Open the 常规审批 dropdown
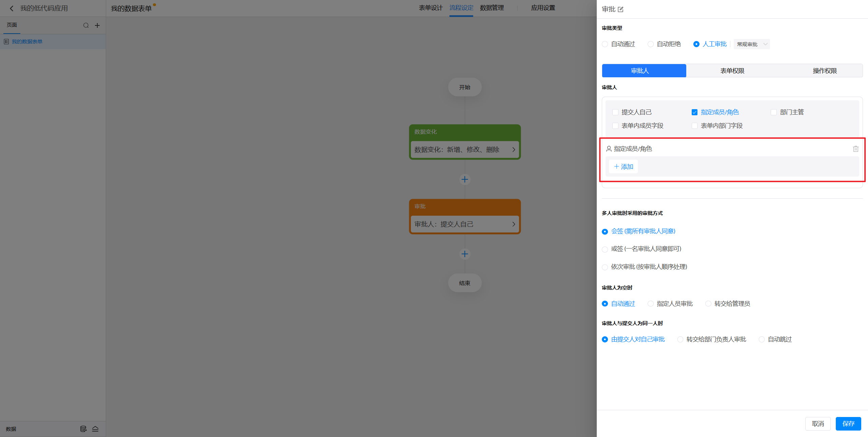 click(x=751, y=44)
